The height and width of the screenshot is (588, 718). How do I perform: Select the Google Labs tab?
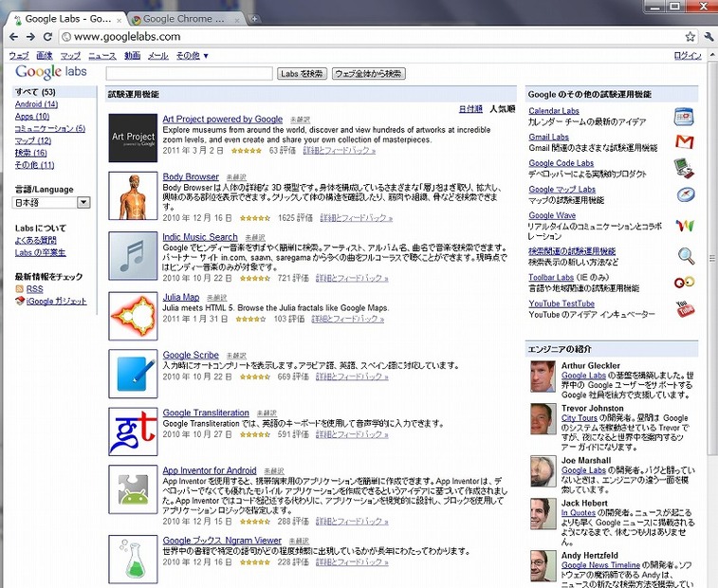(67, 19)
